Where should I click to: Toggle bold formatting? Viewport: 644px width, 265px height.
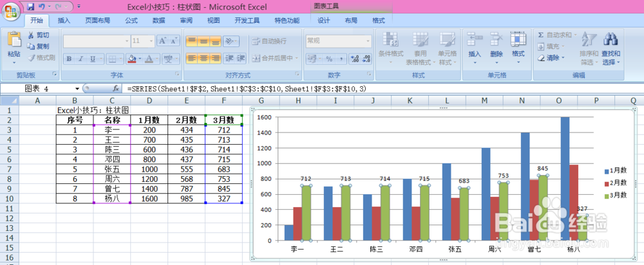coord(69,59)
